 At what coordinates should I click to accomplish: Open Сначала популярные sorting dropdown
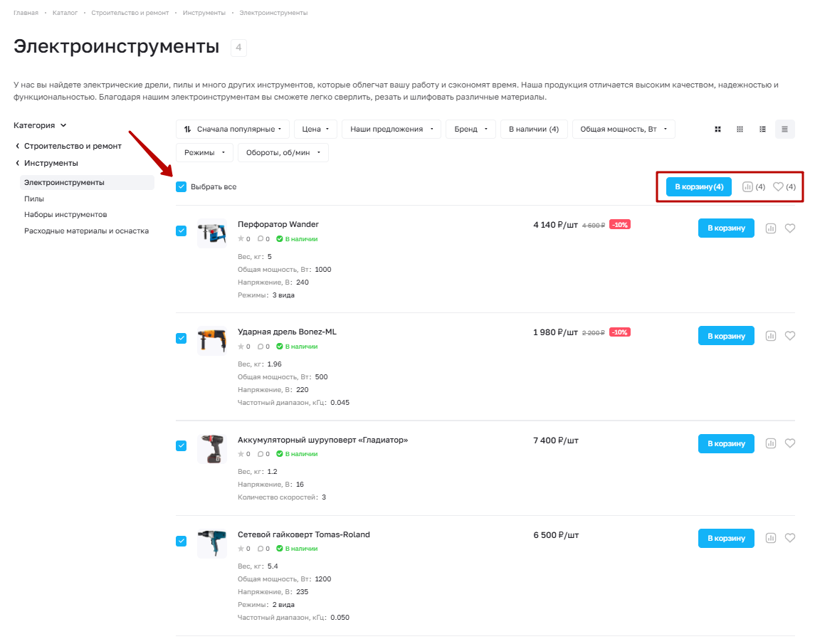[x=232, y=129]
